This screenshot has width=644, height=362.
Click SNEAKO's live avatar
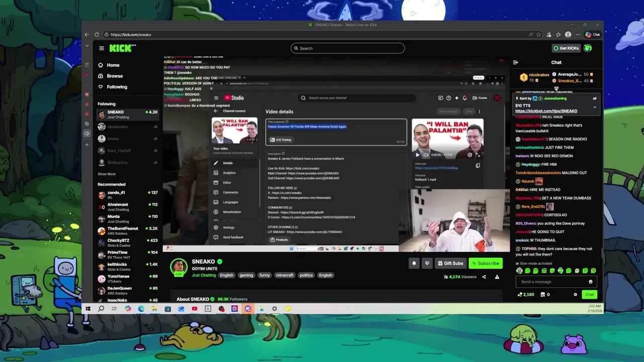coord(179,267)
